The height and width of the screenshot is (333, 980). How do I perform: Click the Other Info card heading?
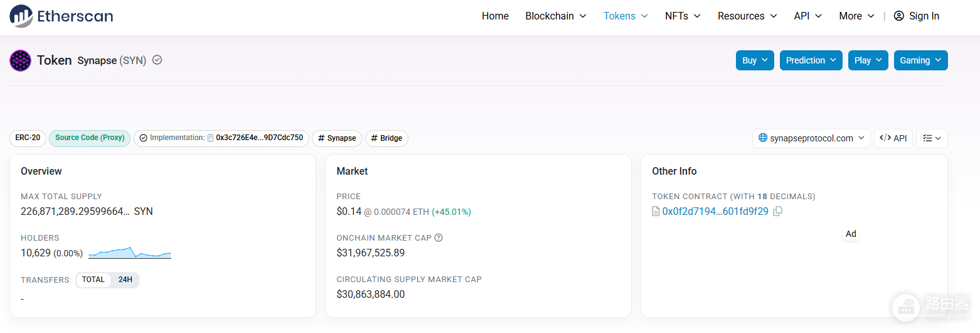click(x=674, y=172)
